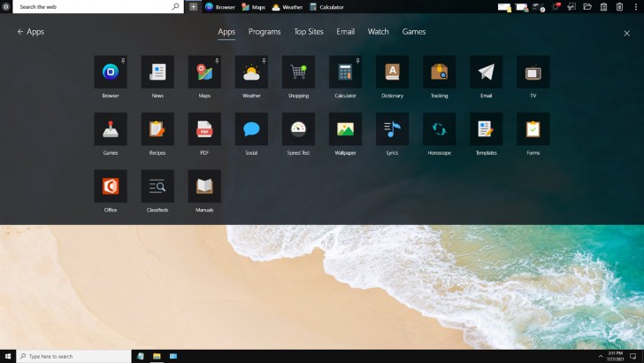Switch to the Apps tab
The height and width of the screenshot is (363, 644).
[x=226, y=32]
